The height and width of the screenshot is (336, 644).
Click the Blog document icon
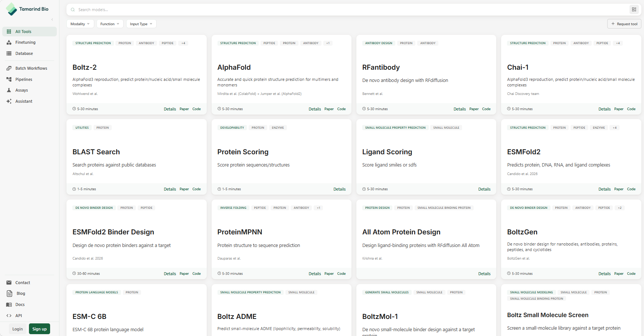pyautogui.click(x=10, y=293)
